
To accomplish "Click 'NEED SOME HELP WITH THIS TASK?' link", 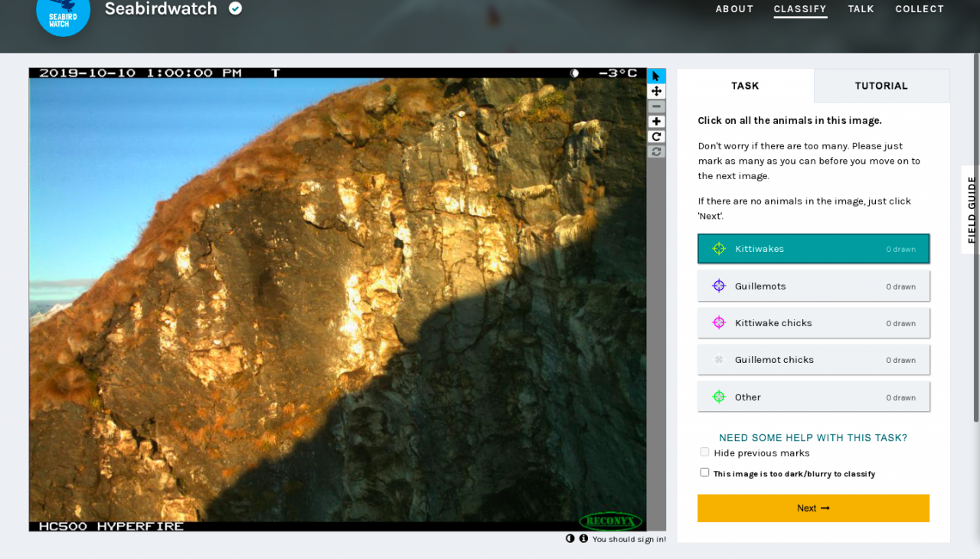I will click(813, 438).
